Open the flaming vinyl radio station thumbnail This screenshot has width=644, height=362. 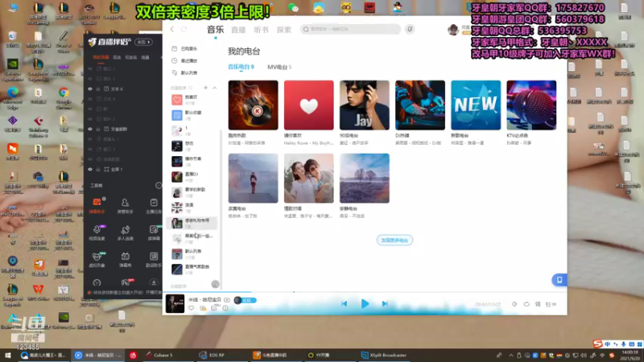pyautogui.click(x=253, y=105)
